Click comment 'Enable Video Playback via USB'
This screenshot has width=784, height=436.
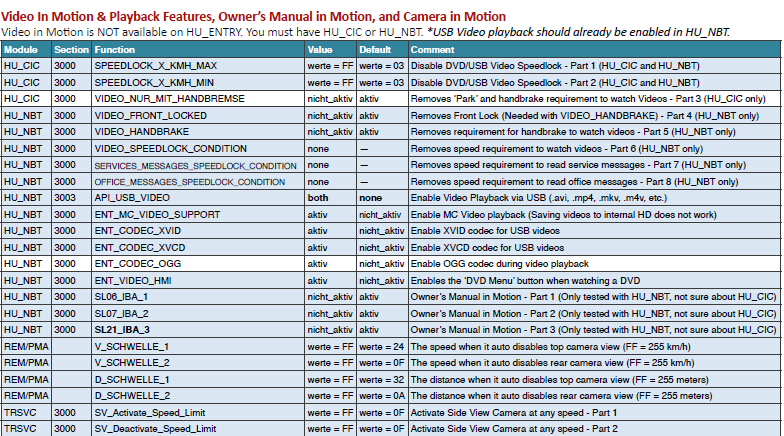[538, 198]
